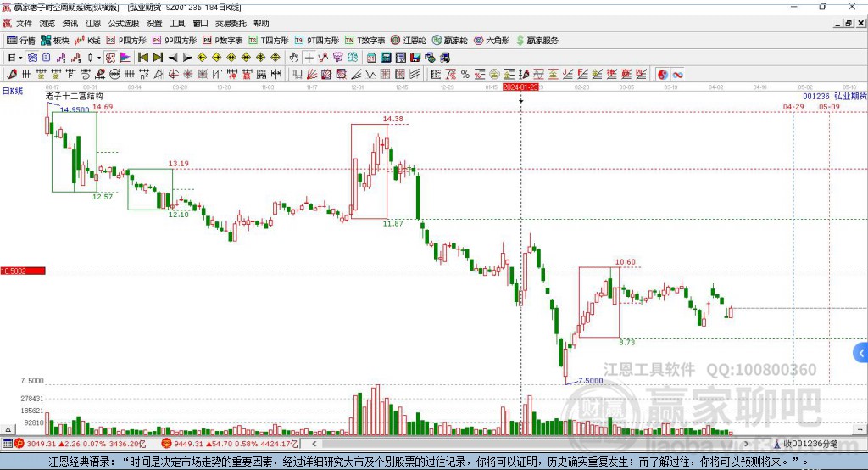Click stock code 001236 弘业期货 label
868x470 pixels.
point(835,97)
